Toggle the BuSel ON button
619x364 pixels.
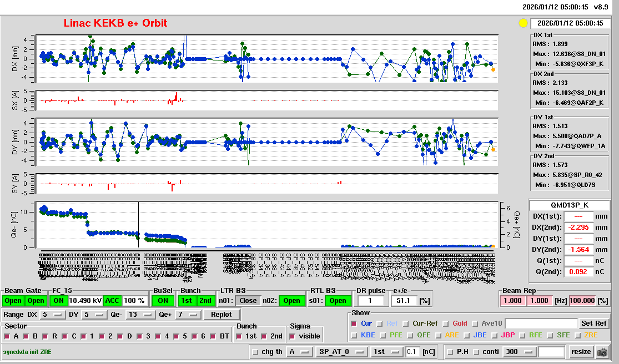(163, 301)
